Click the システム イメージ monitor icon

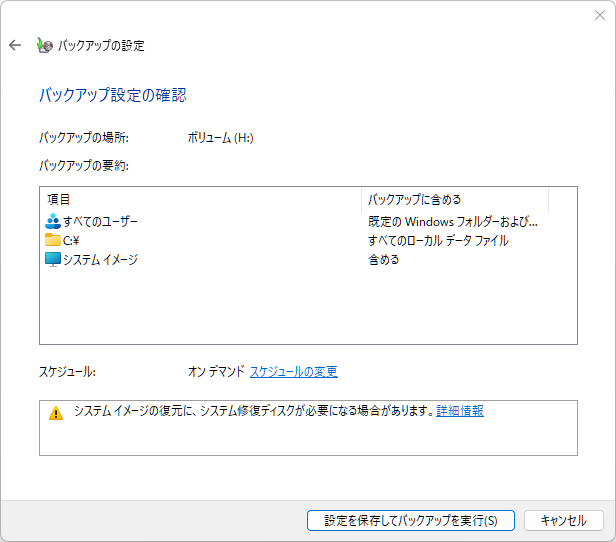click(53, 259)
